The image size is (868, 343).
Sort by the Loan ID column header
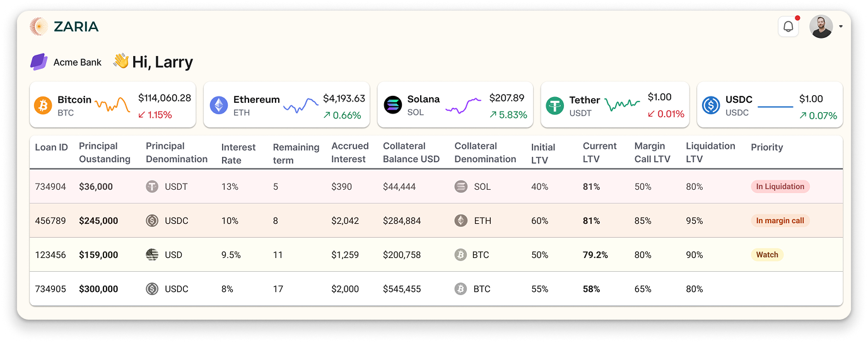(x=51, y=147)
